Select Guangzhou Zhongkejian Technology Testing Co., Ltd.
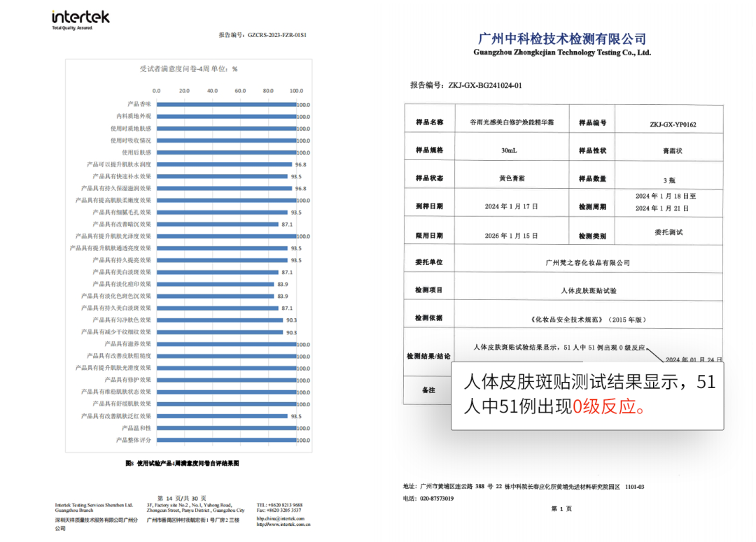Viewport: 756px width, 542px height. tap(562, 52)
